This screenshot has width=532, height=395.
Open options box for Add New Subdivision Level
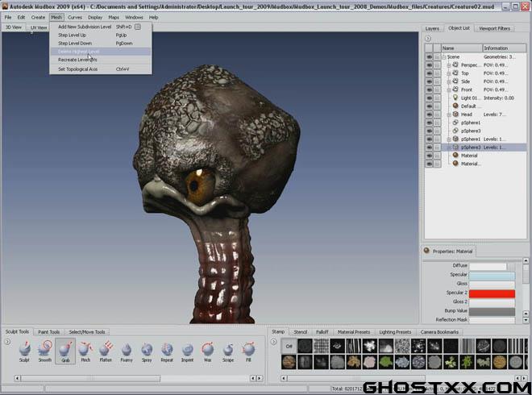coord(137,27)
